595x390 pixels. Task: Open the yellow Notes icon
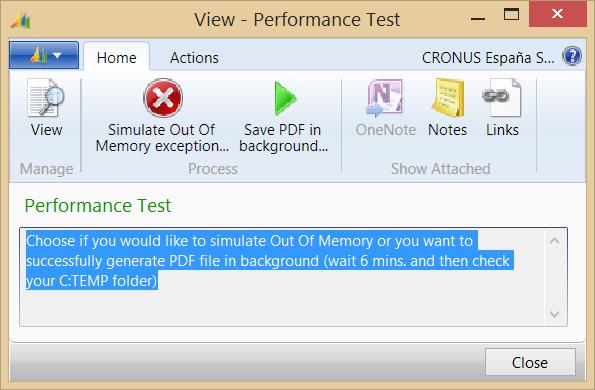(448, 98)
